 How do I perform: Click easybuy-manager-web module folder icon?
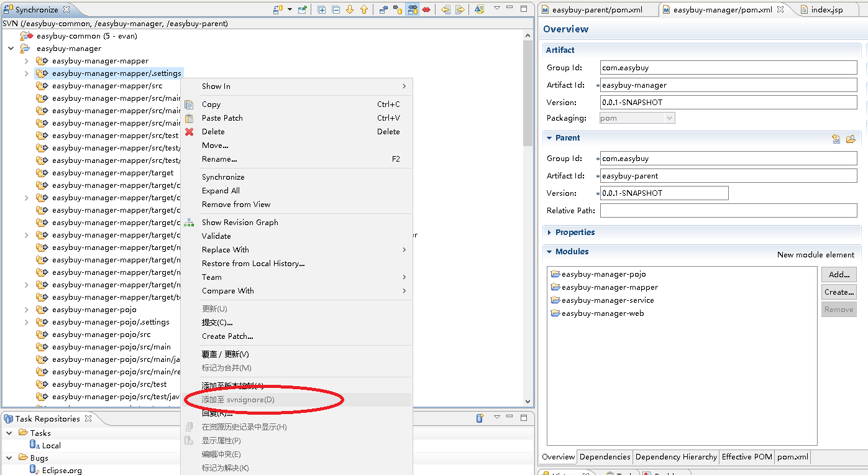pos(555,313)
